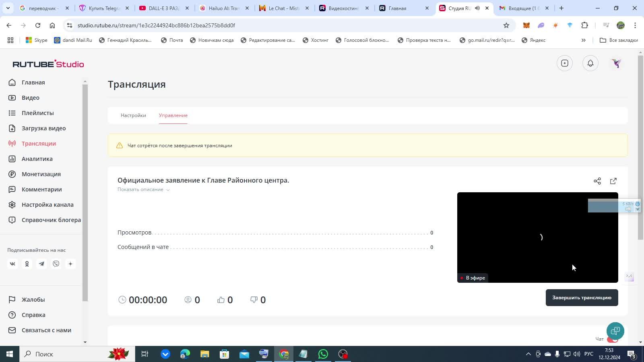Click the live stream preview player

pos(538,237)
